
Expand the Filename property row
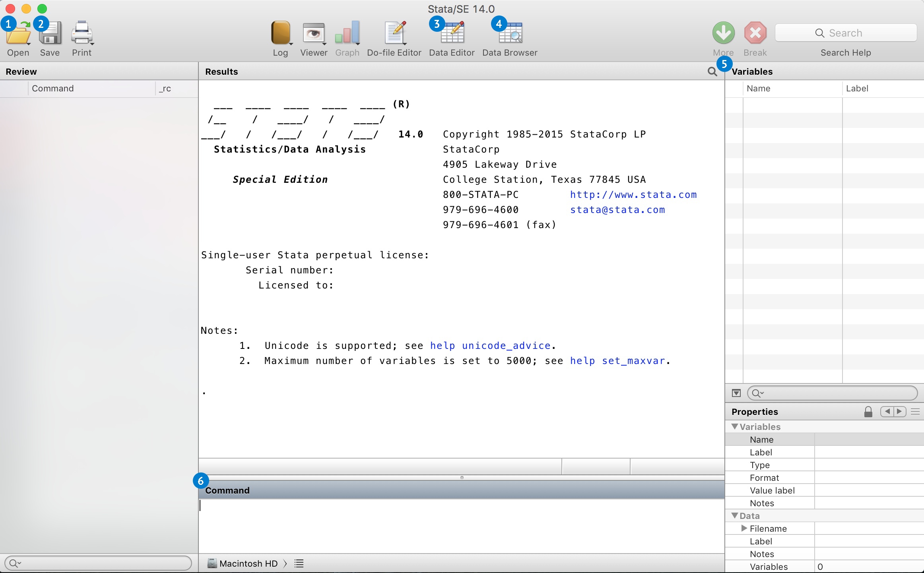[x=744, y=528]
